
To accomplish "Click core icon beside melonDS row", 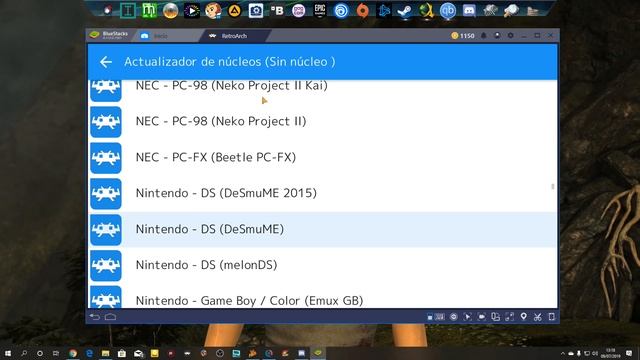I will coord(106,265).
